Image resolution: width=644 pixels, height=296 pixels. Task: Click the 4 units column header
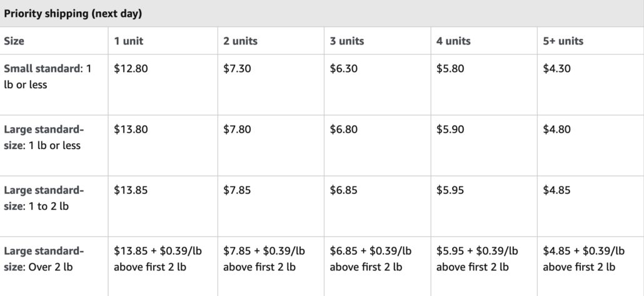tap(453, 41)
